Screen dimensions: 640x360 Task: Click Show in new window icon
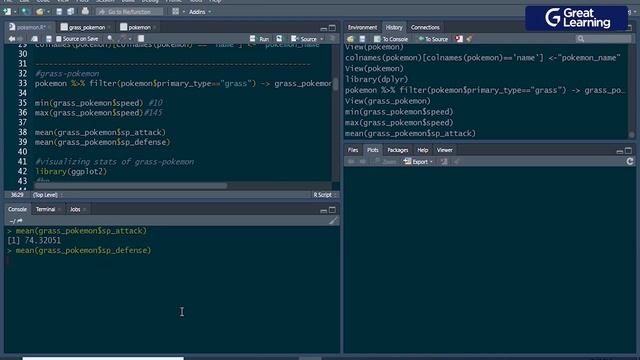34,39
